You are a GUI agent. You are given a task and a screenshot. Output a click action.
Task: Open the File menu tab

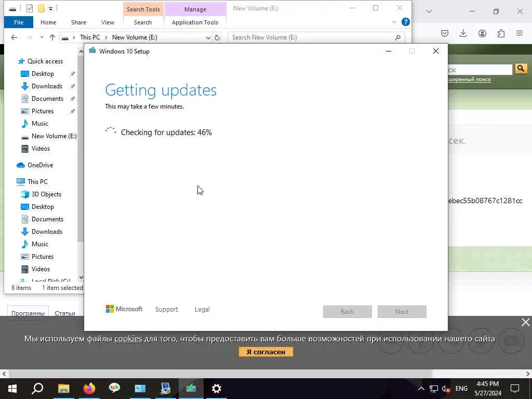click(19, 22)
